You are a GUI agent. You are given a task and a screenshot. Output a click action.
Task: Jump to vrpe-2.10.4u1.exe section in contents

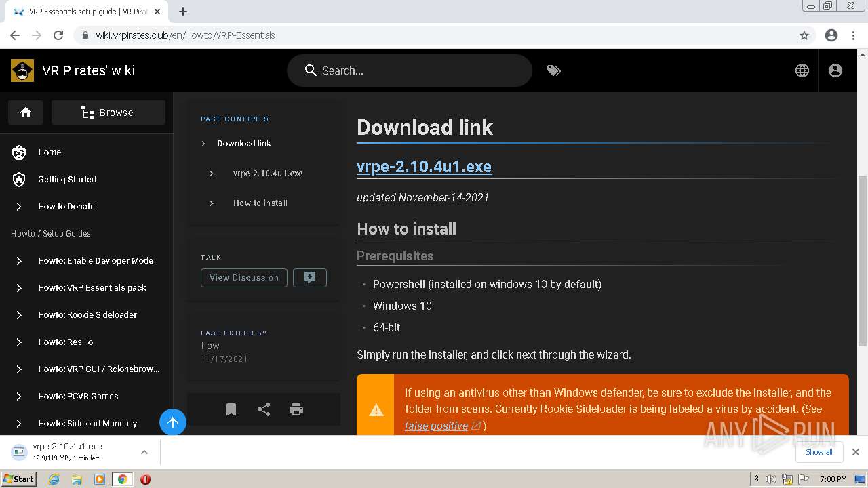pyautogui.click(x=268, y=174)
